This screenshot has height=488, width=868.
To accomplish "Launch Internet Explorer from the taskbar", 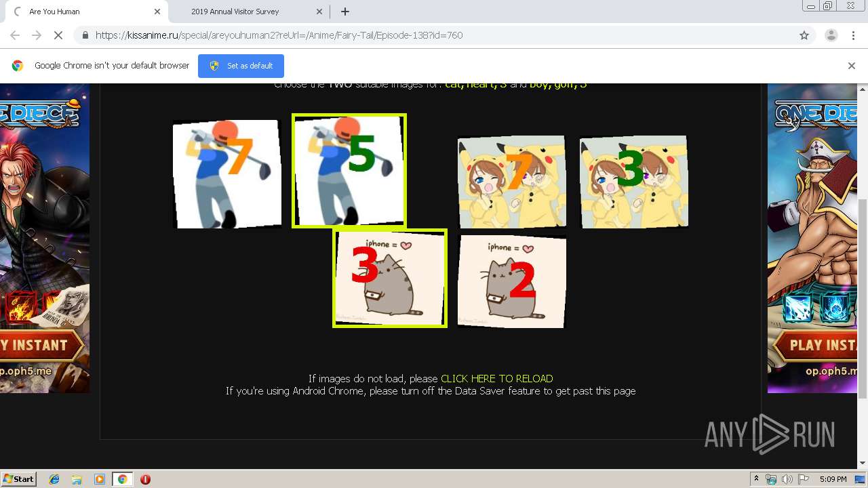I will [54, 479].
